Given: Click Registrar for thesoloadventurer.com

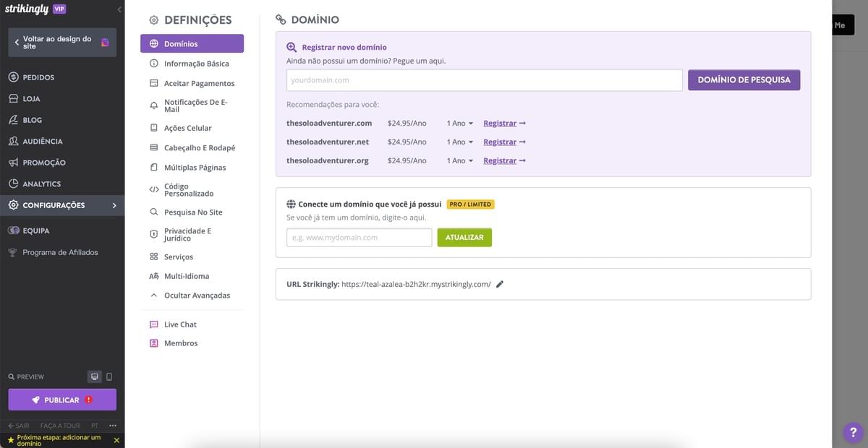Looking at the screenshot, I should click(504, 123).
